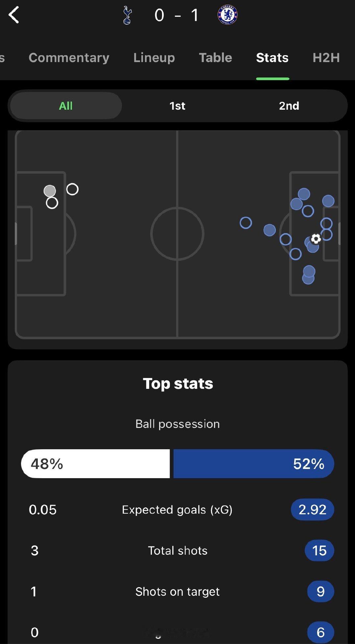Open the Commentary tab

pyautogui.click(x=69, y=58)
